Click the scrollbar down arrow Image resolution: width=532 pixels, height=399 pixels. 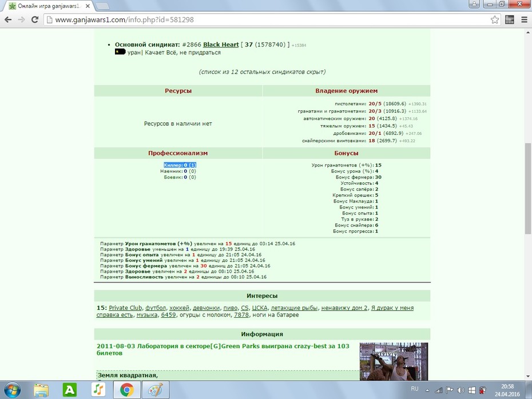click(528, 376)
